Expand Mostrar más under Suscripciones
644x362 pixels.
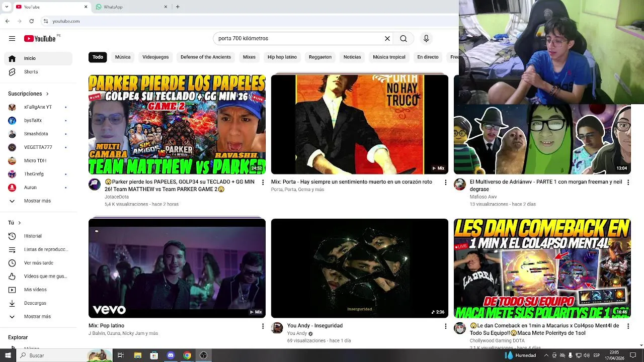tap(38, 201)
